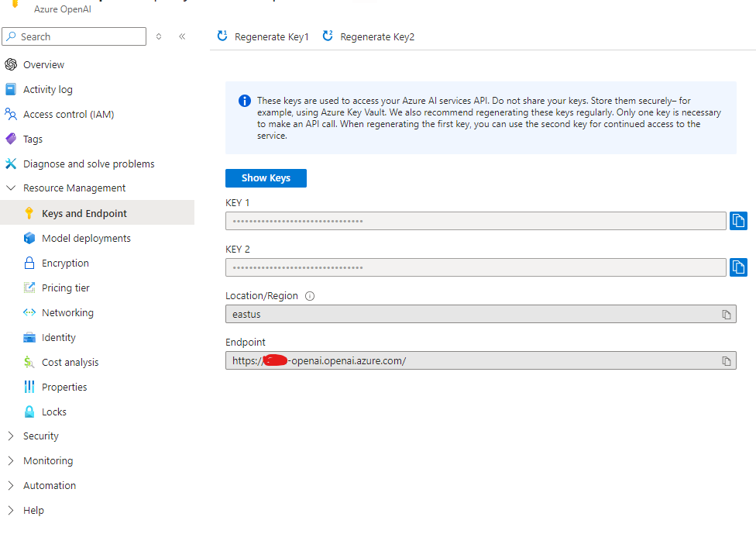
Task: Click the Properties bars icon
Action: coord(29,387)
